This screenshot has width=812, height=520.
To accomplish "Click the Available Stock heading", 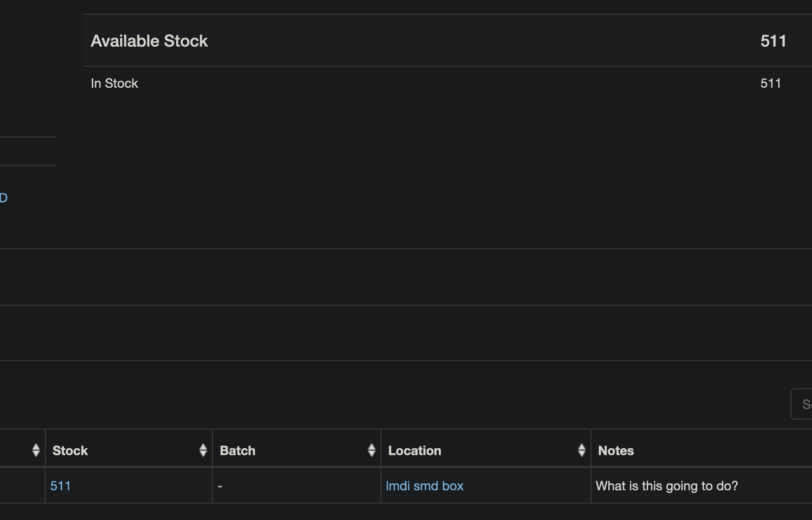I will [x=149, y=41].
